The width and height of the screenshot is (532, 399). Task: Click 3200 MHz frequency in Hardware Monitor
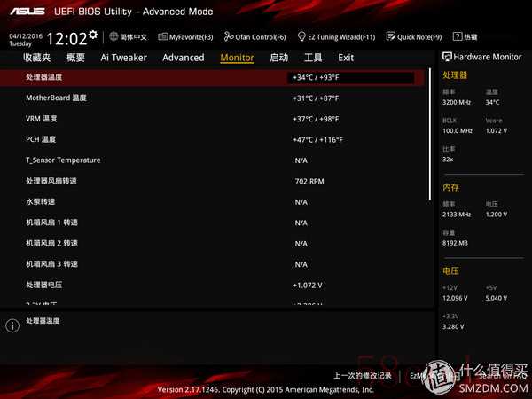click(457, 103)
